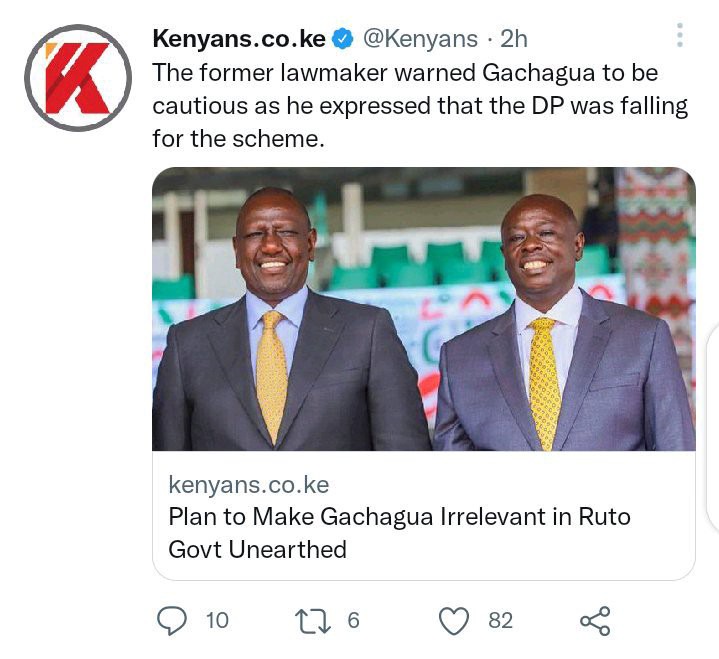Screen dimensions: 719x659
Task: Click the blue verified badge
Action: click(x=343, y=39)
